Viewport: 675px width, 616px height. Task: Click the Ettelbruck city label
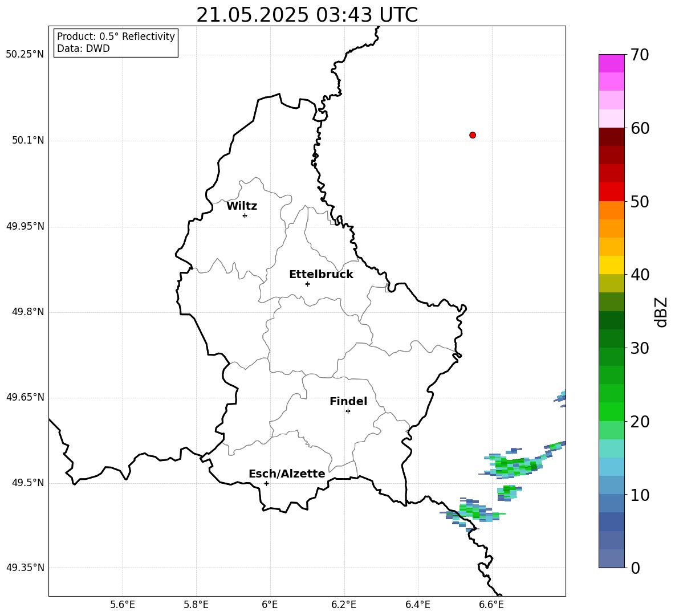tap(321, 275)
